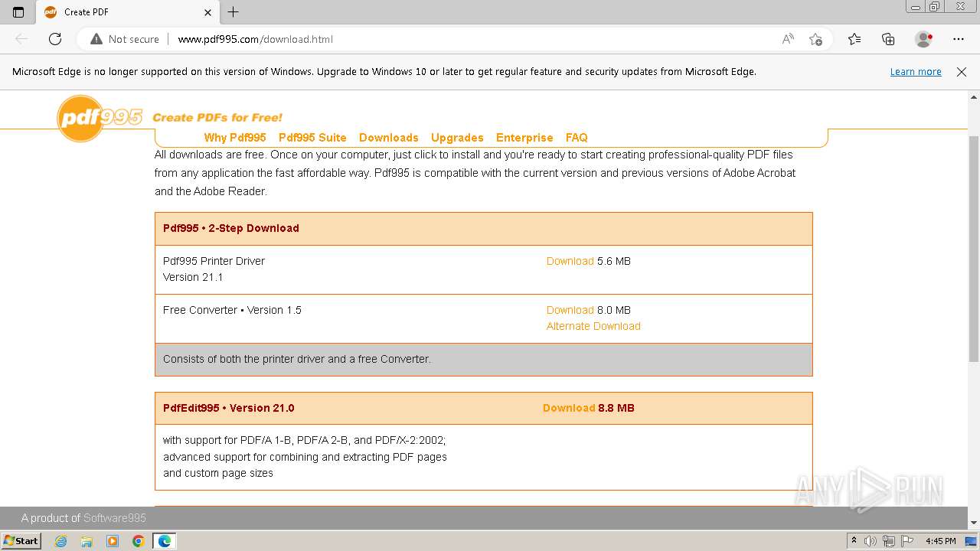Download PdfEdit995 Version 21.0
Screen dimensions: 980x551
[x=569, y=408]
